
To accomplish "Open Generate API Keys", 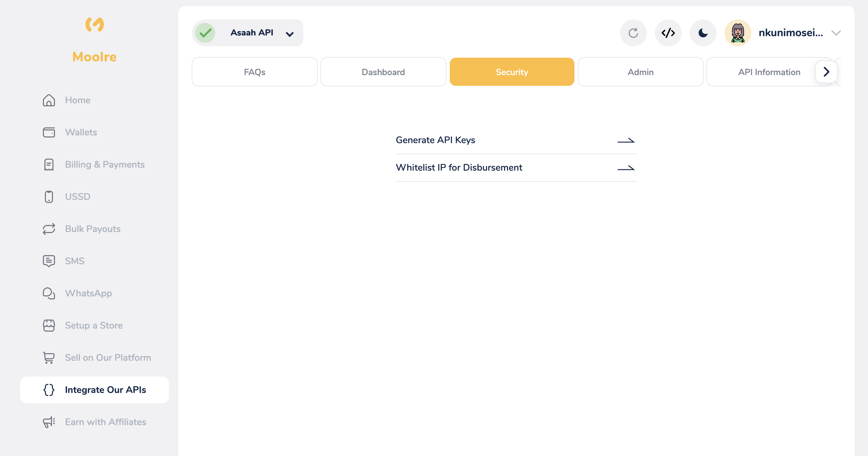I will (516, 140).
